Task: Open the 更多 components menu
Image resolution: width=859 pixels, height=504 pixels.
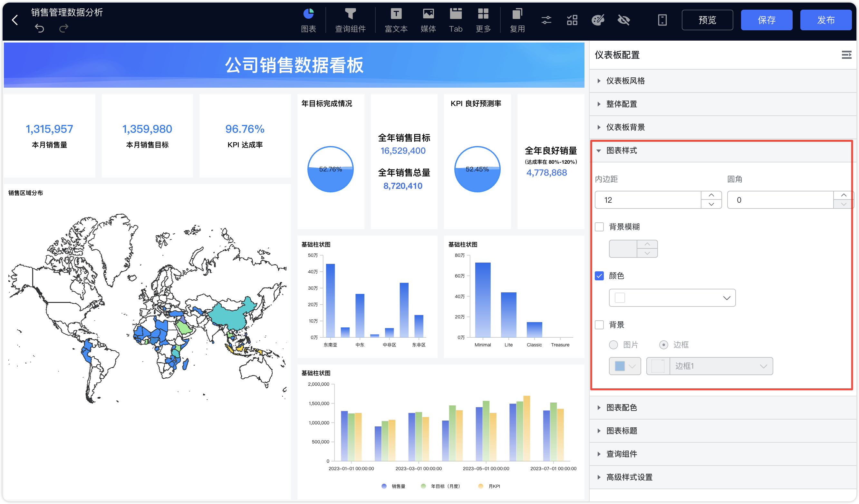Action: point(483,20)
